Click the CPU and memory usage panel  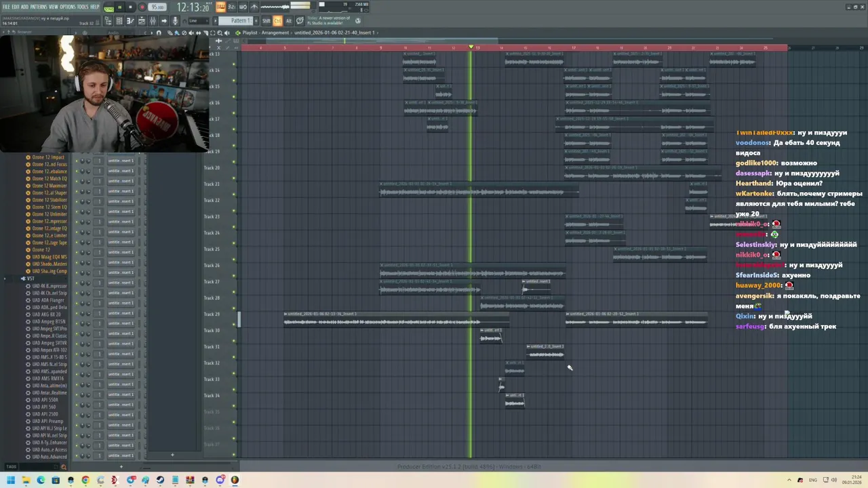tap(344, 7)
